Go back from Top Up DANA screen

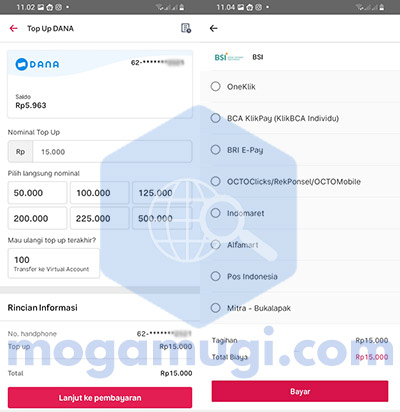click(x=13, y=28)
